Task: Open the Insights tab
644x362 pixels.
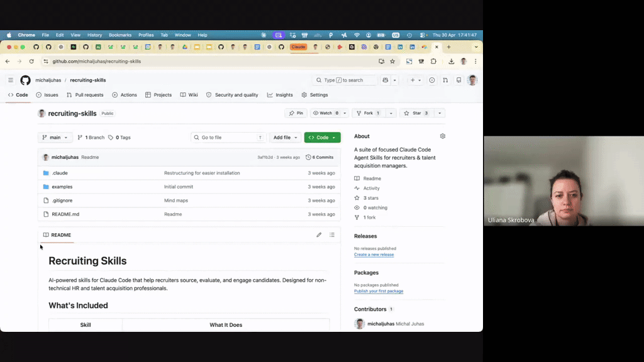Action: coord(280,95)
